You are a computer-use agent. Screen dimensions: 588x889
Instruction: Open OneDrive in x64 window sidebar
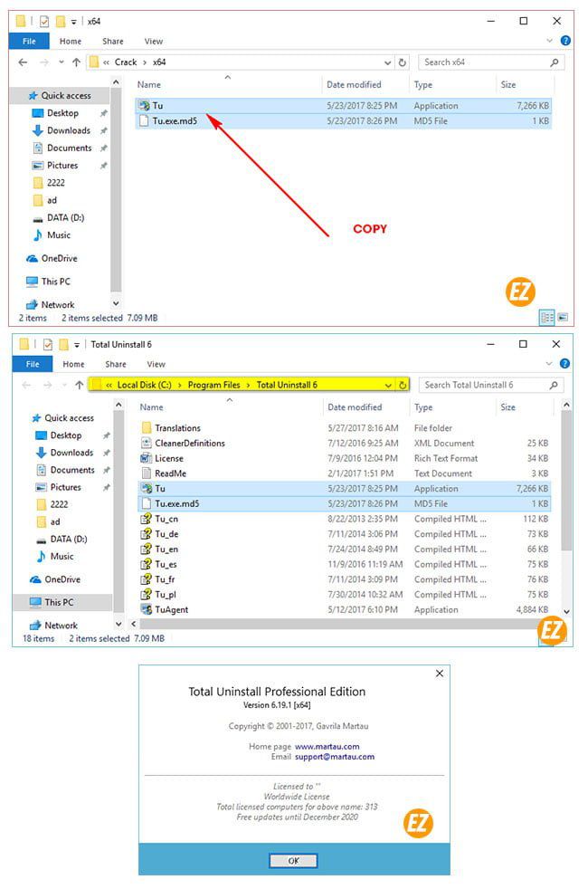coord(59,259)
